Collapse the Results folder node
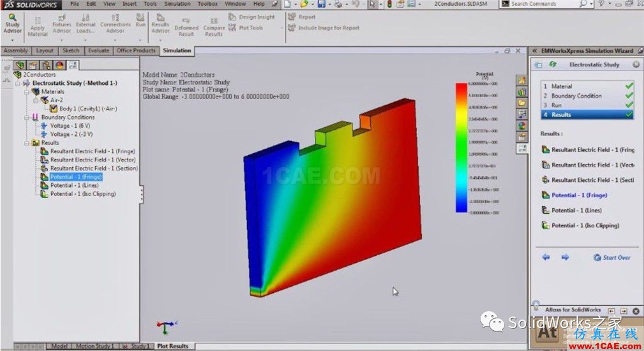The width and height of the screenshot is (644, 351). 26,142
